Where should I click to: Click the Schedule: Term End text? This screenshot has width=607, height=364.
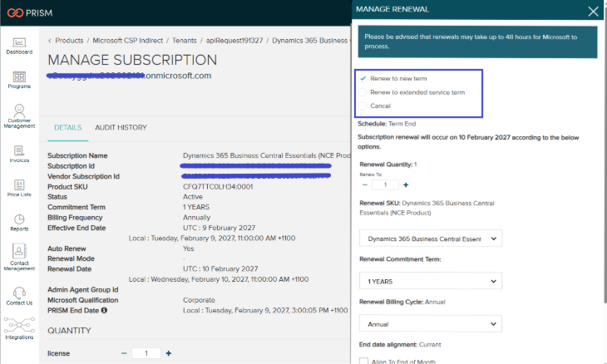click(x=387, y=124)
